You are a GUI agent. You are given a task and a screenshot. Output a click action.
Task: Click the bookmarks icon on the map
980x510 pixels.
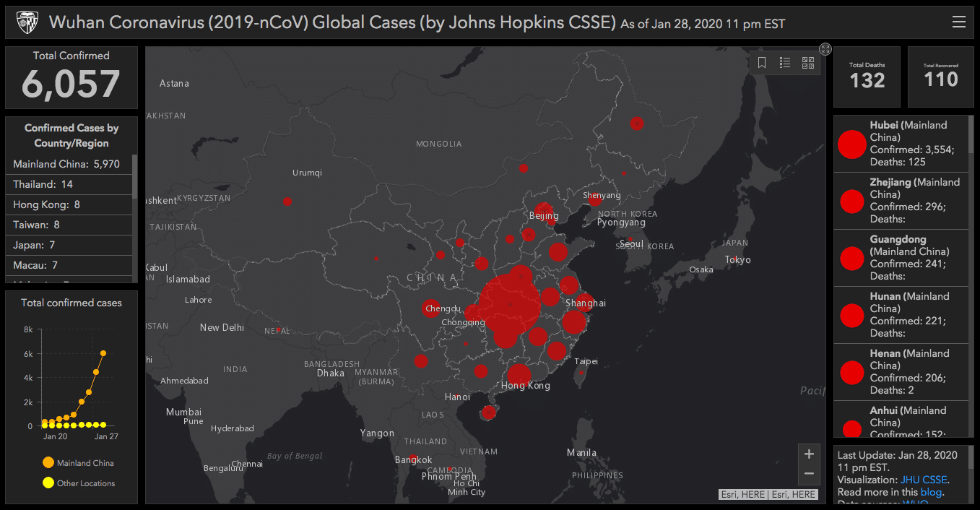point(762,63)
